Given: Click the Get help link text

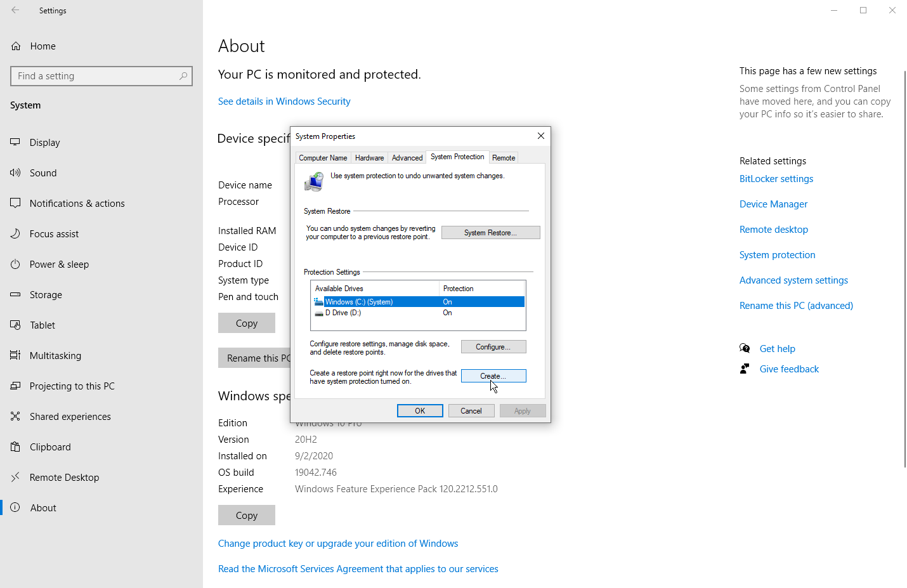Looking at the screenshot, I should pyautogui.click(x=778, y=349).
